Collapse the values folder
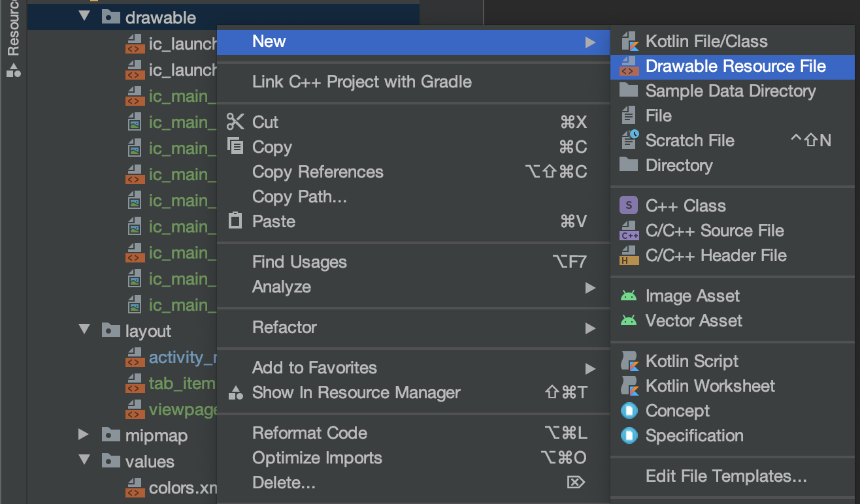 coord(84,461)
